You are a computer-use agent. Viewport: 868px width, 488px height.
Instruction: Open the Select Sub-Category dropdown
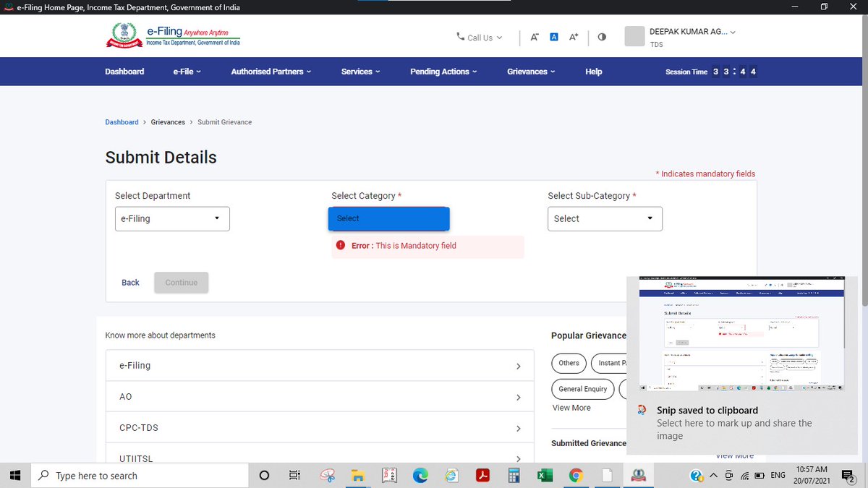tap(605, 218)
